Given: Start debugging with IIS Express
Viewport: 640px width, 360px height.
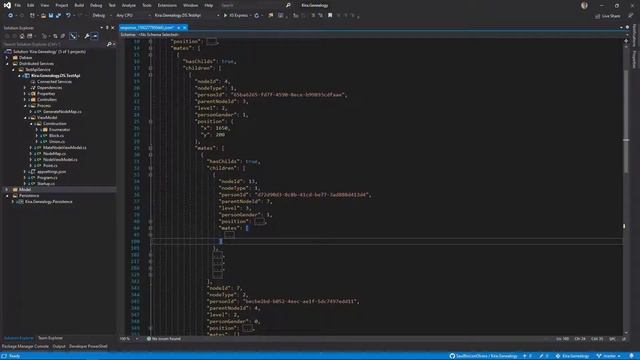Looking at the screenshot, I should [x=236, y=16].
